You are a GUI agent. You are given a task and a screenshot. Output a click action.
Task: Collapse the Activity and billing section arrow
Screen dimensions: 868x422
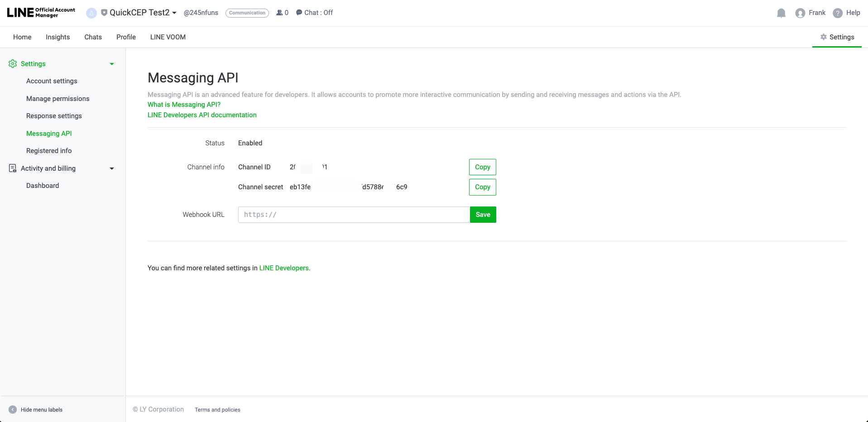point(112,168)
